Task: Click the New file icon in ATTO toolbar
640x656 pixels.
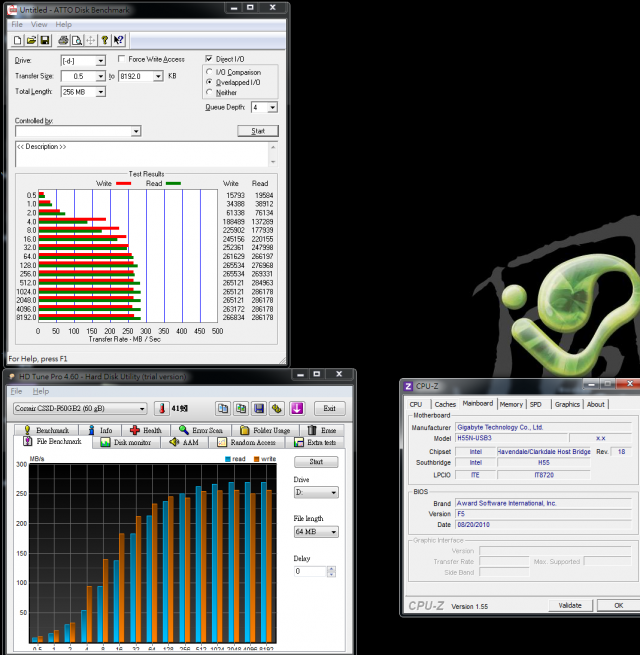Action: pyautogui.click(x=18, y=40)
